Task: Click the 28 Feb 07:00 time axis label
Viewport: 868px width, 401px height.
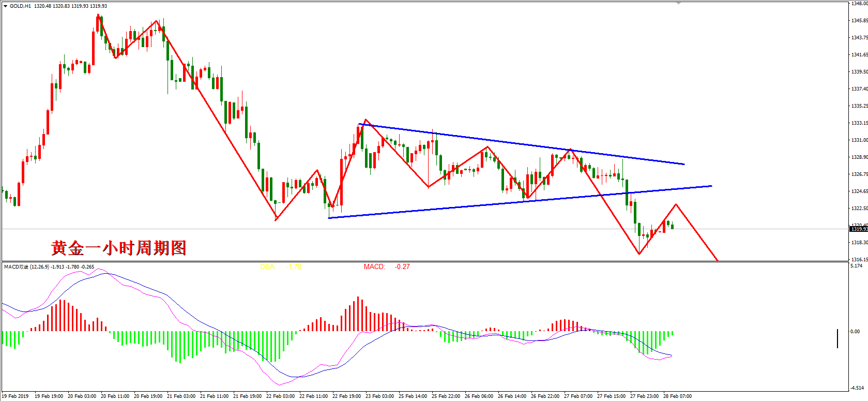Action: click(677, 396)
